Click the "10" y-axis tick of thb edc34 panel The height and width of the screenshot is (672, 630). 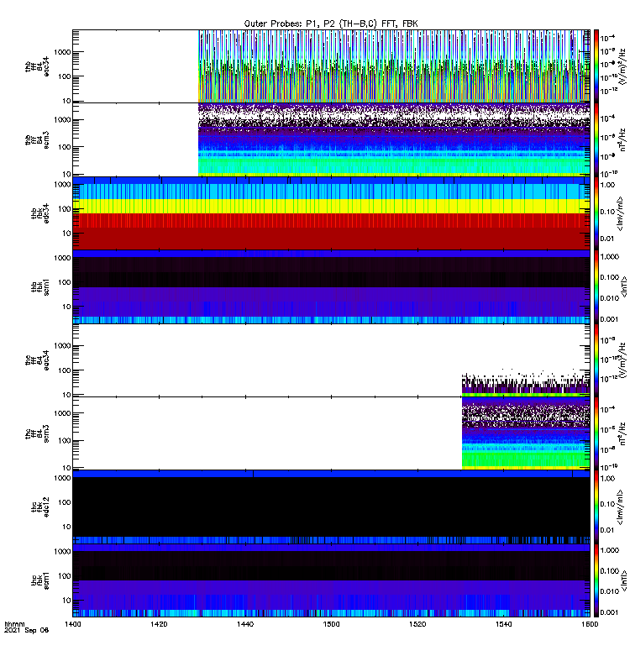66,234
